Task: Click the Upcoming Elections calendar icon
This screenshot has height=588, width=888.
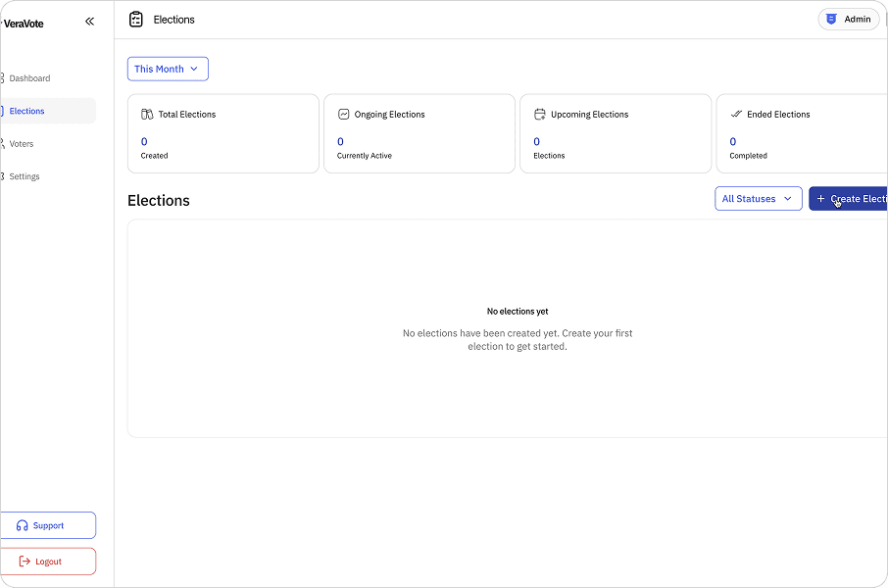Action: (x=539, y=114)
